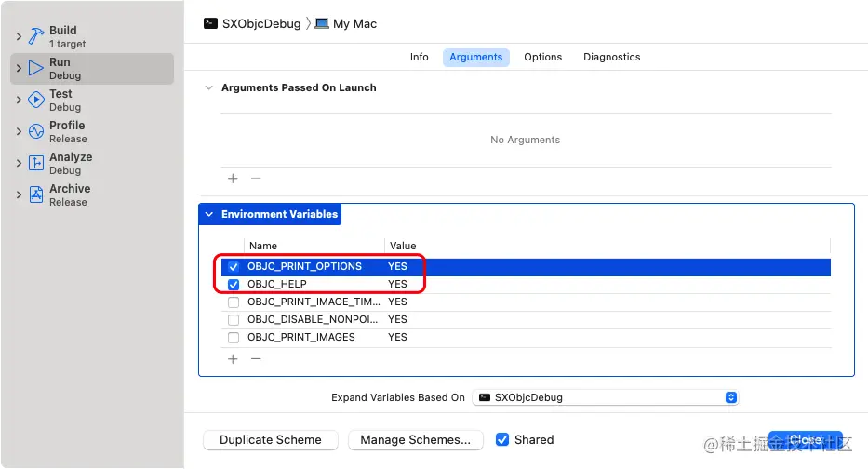
Task: Click the SXObjcDebug terminal icon in breadcrumb
Action: click(x=211, y=23)
